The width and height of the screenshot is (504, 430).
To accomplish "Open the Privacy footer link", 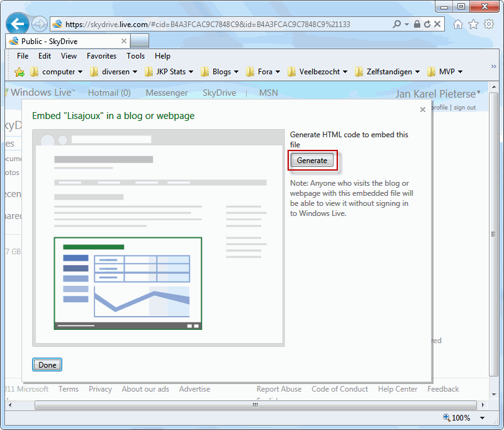I will click(100, 389).
